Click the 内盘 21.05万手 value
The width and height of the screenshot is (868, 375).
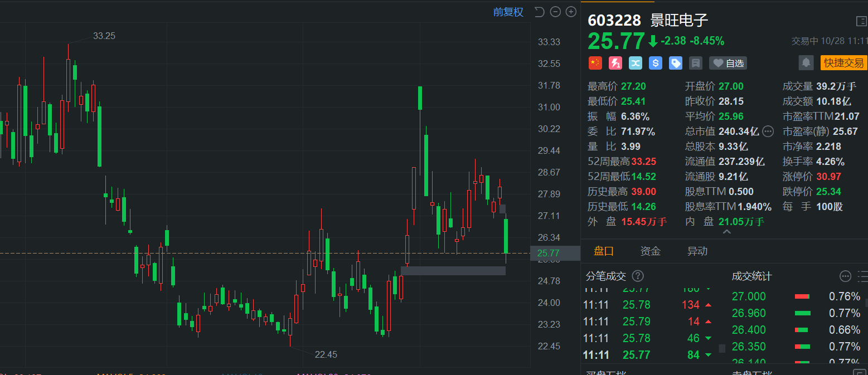click(741, 222)
